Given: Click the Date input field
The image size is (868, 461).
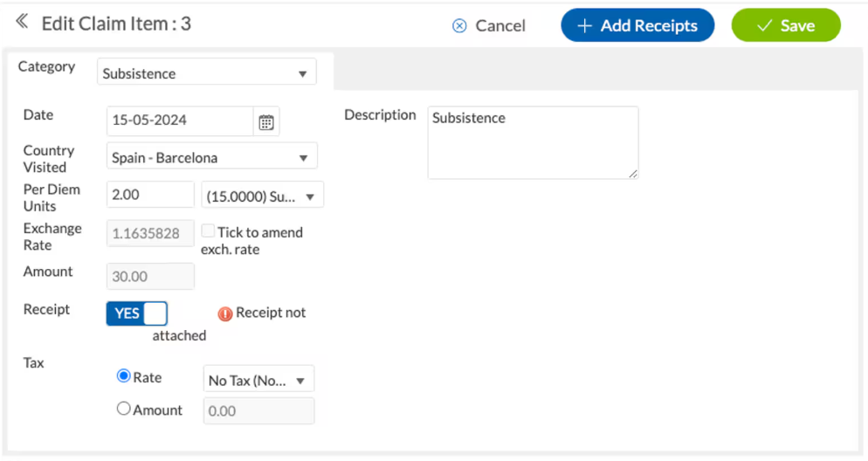Looking at the screenshot, I should pyautogui.click(x=180, y=121).
